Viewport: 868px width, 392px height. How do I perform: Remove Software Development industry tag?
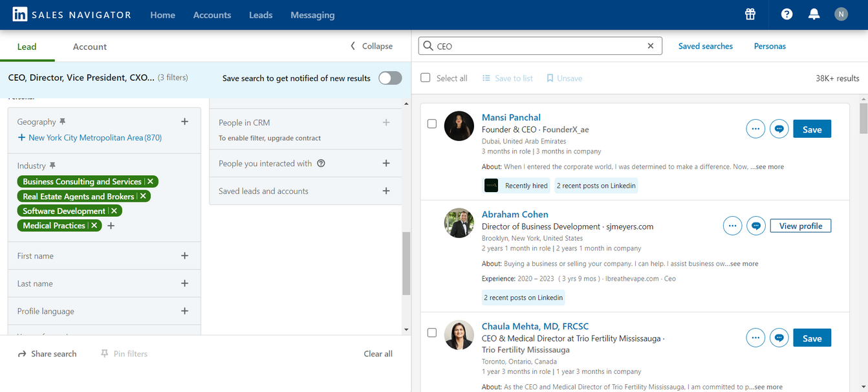[114, 211]
